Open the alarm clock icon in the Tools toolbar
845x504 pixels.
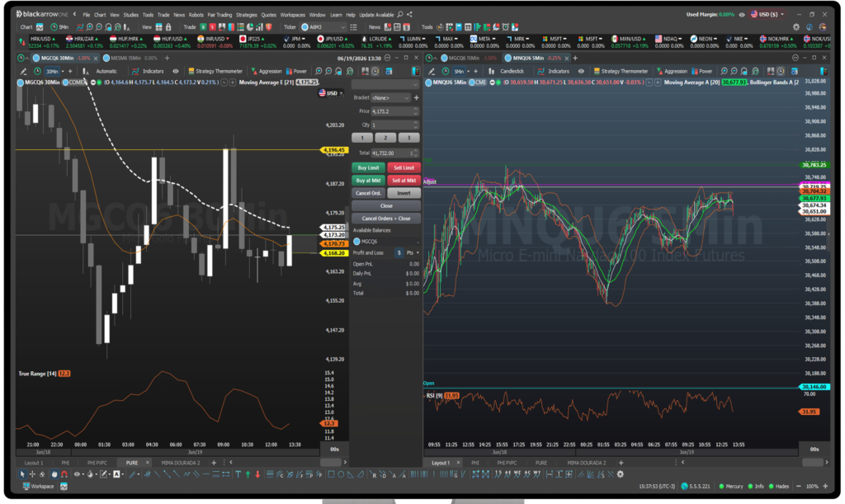coord(506,27)
